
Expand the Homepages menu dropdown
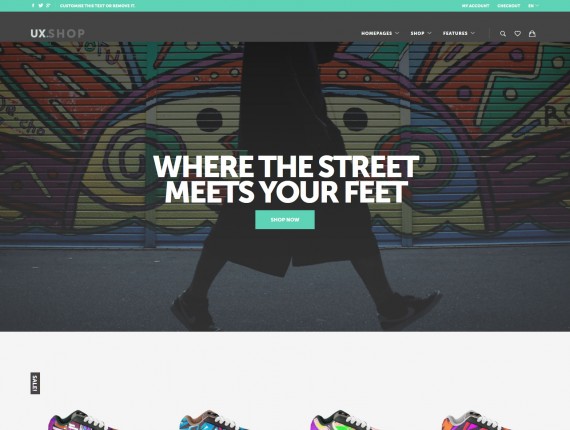coord(380,33)
